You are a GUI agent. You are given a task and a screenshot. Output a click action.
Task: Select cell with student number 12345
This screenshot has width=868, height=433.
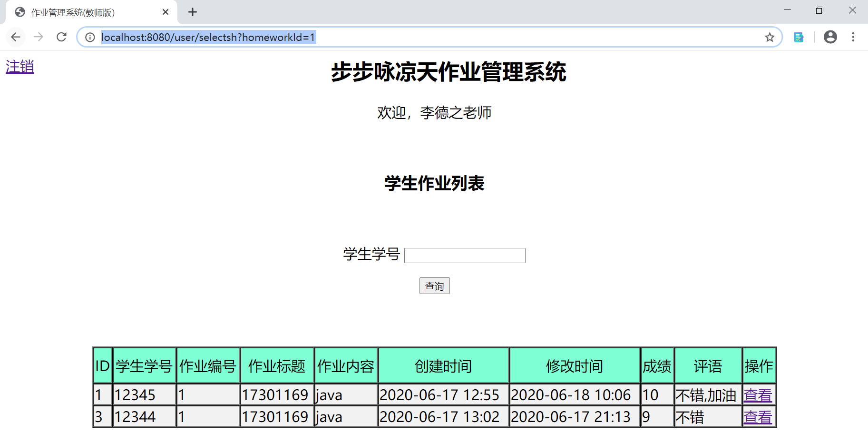(x=144, y=395)
